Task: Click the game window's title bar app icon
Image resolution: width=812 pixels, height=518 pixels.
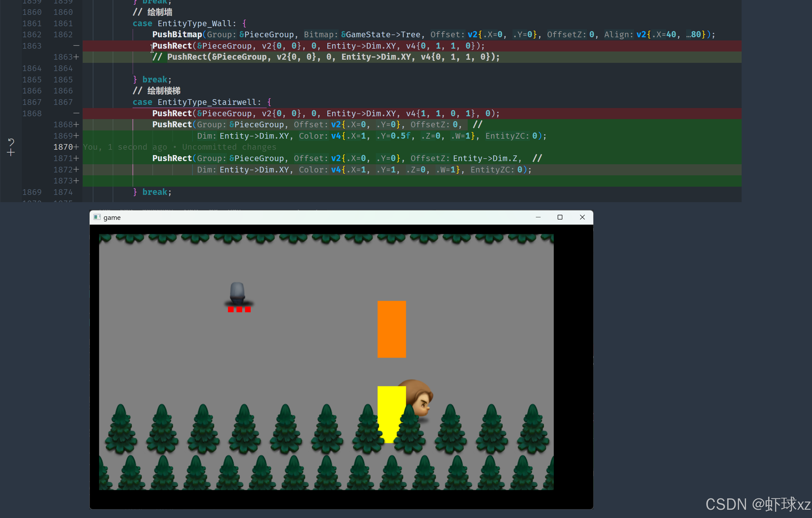Action: pos(97,217)
